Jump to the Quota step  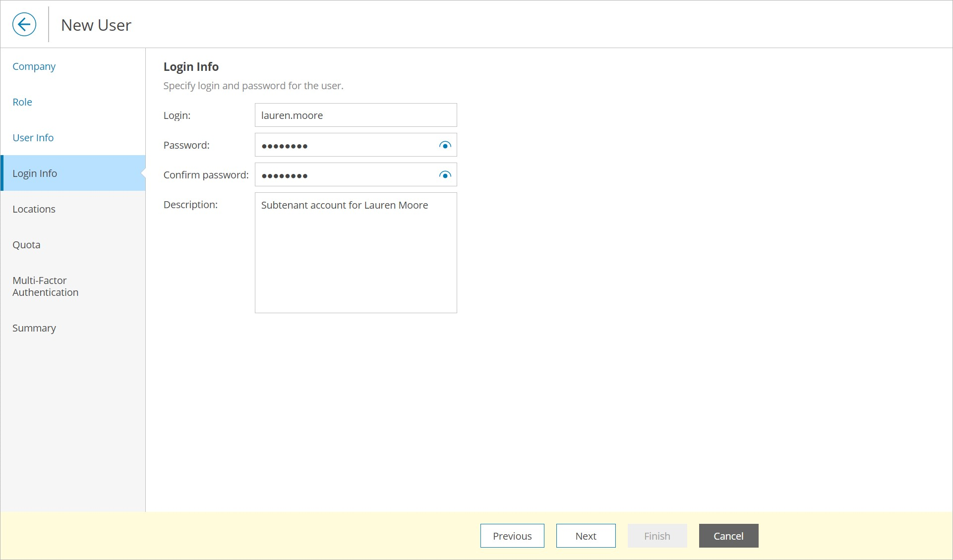click(26, 245)
